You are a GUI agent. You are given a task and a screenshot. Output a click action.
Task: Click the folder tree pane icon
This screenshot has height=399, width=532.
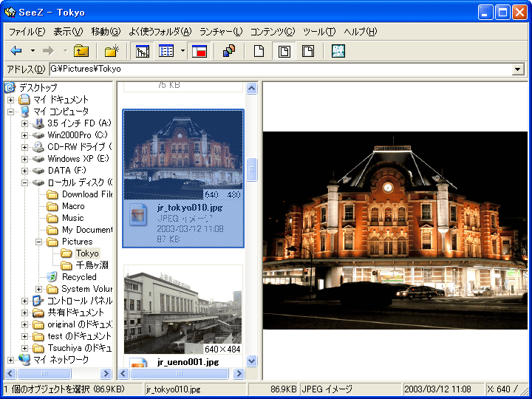tap(143, 51)
